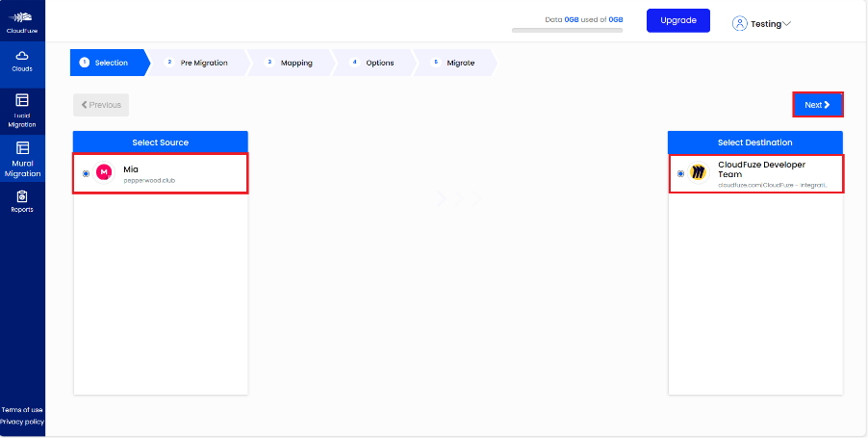Open Lucid Migration in sidebar

pos(22,112)
